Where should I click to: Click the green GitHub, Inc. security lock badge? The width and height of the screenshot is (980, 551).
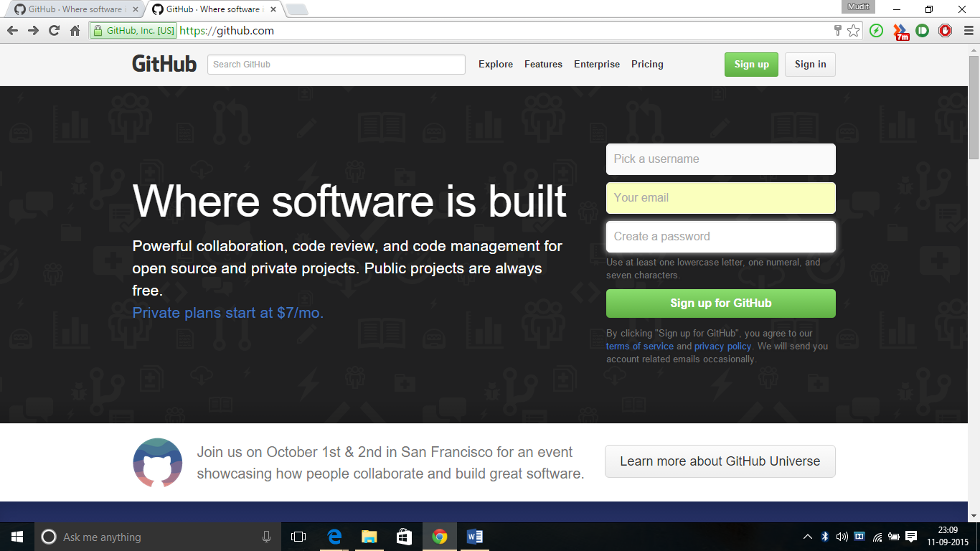point(133,30)
